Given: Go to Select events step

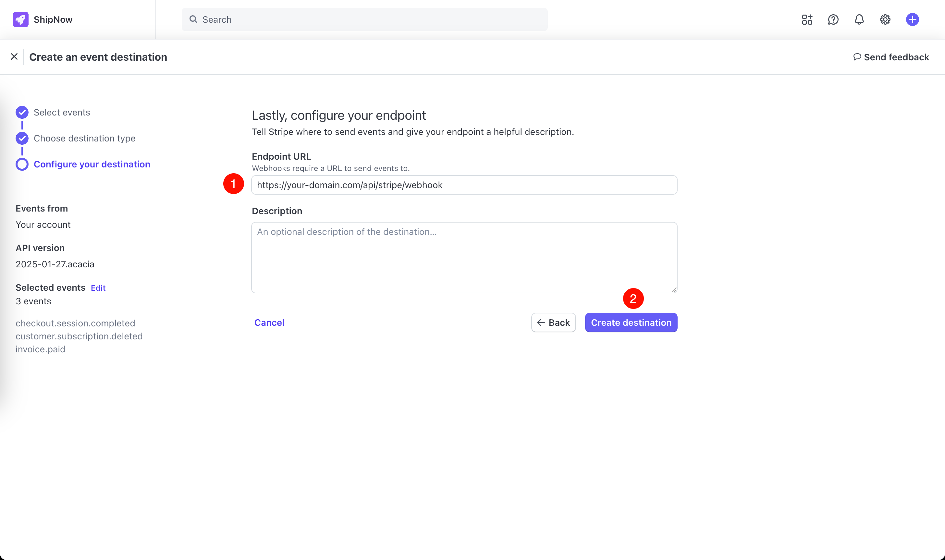Looking at the screenshot, I should point(62,113).
